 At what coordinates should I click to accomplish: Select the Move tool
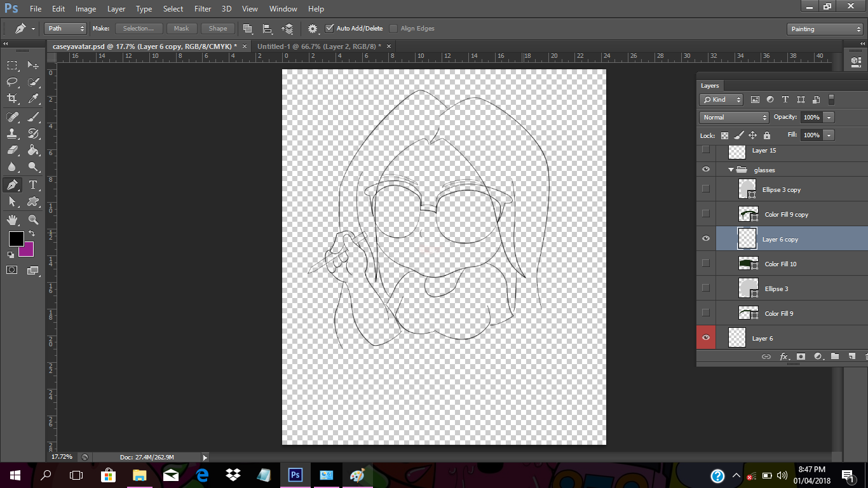(33, 65)
